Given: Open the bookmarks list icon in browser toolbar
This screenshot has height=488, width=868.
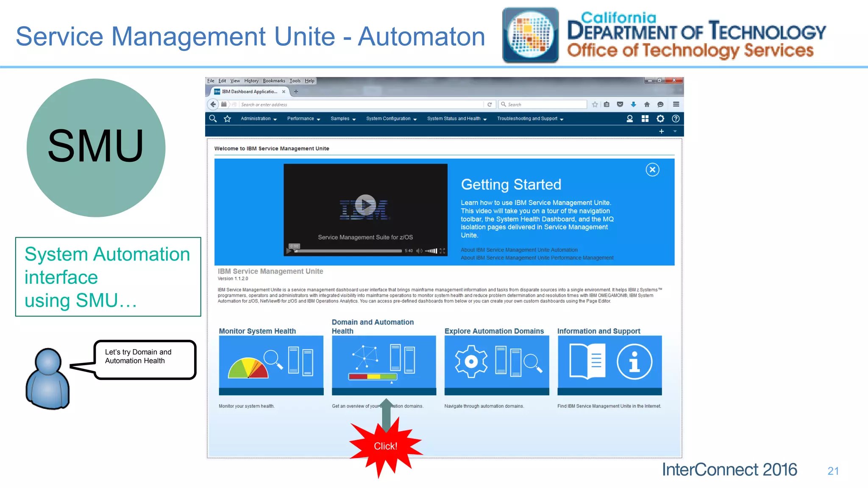Looking at the screenshot, I should point(606,104).
